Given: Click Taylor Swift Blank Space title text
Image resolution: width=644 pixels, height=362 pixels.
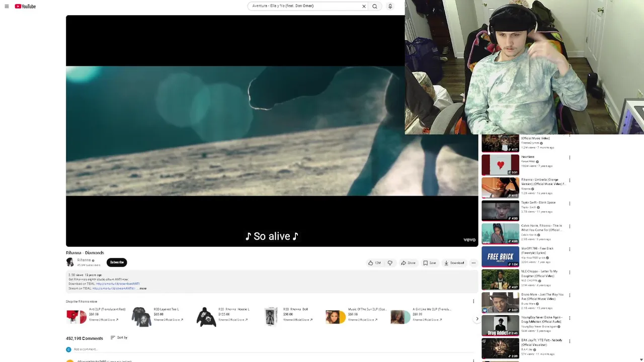Looking at the screenshot, I should (538, 203).
